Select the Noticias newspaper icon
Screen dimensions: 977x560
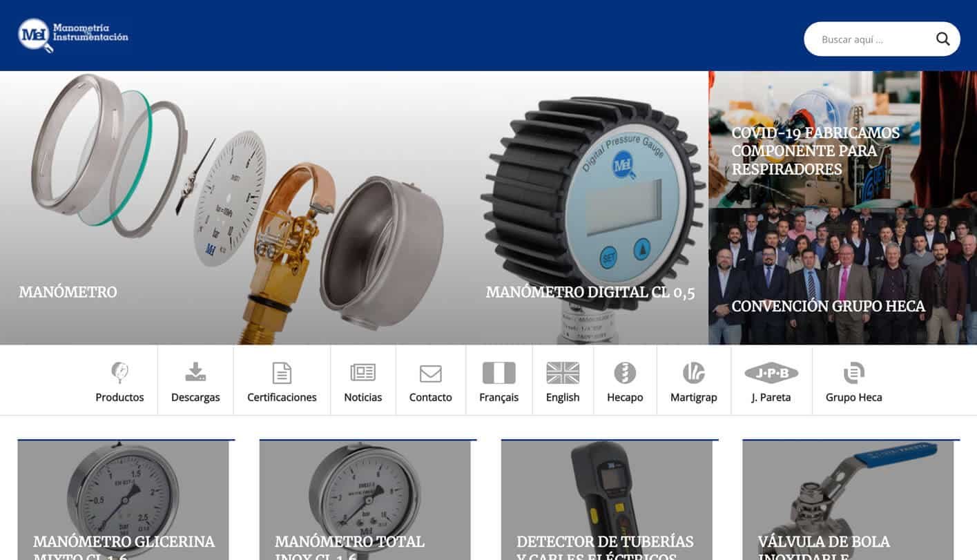pos(362,373)
